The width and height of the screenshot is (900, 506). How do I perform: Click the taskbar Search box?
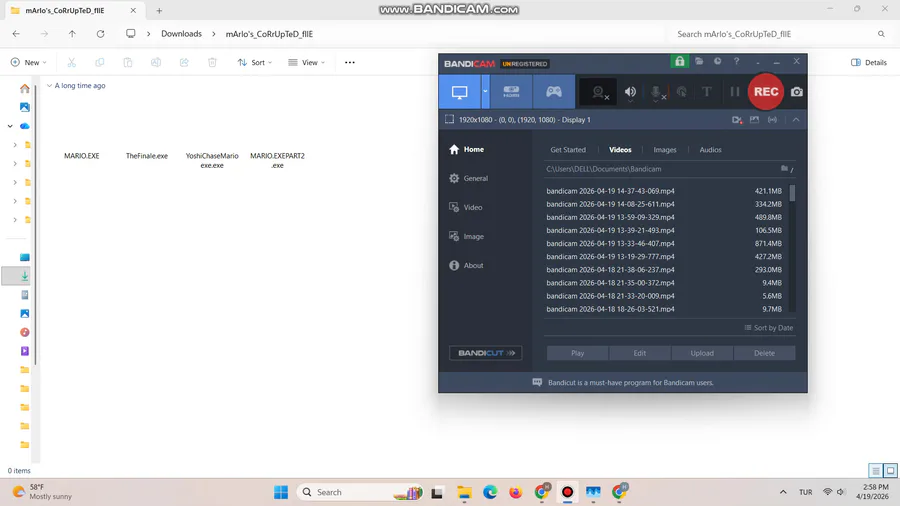360,492
